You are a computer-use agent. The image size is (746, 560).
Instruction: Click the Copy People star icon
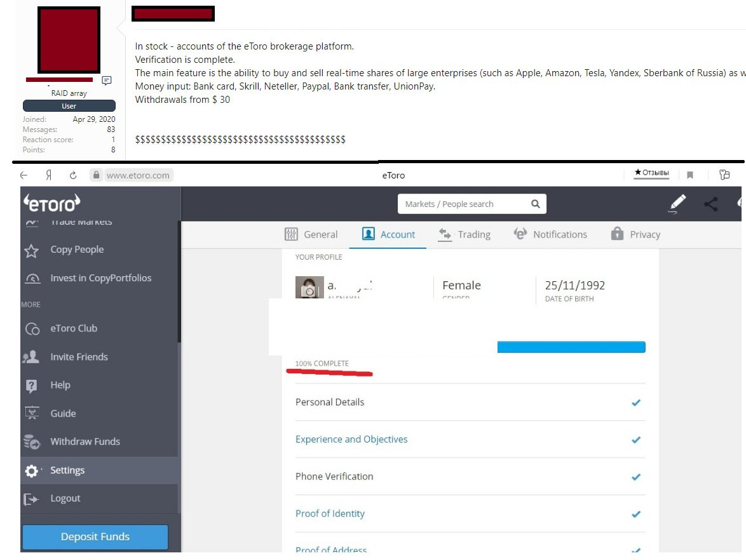point(31,251)
